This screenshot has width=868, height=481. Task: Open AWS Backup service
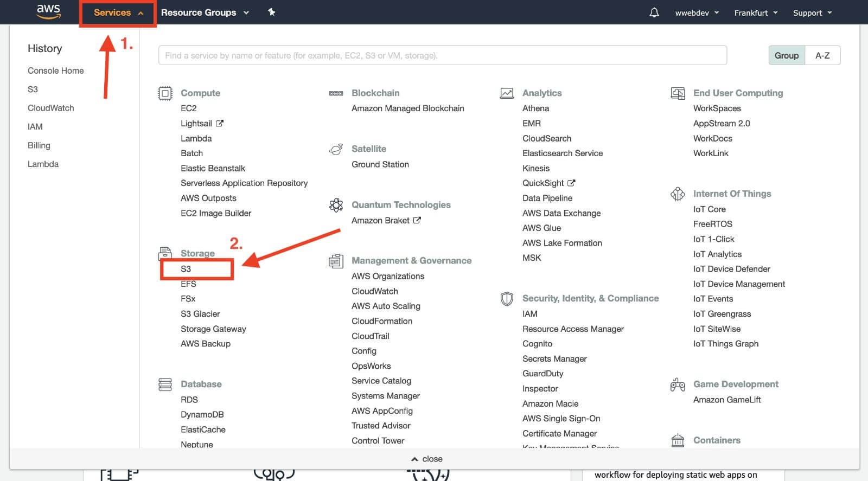pyautogui.click(x=206, y=344)
